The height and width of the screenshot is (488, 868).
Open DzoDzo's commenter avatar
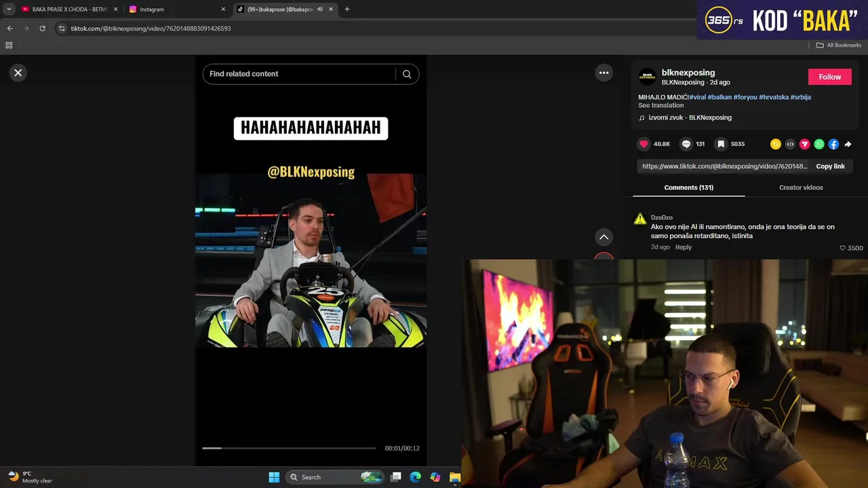point(640,219)
